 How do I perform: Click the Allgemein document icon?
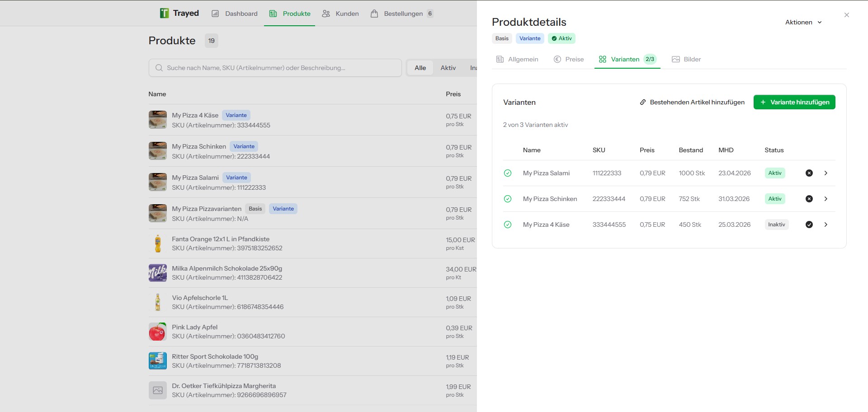[x=500, y=59]
